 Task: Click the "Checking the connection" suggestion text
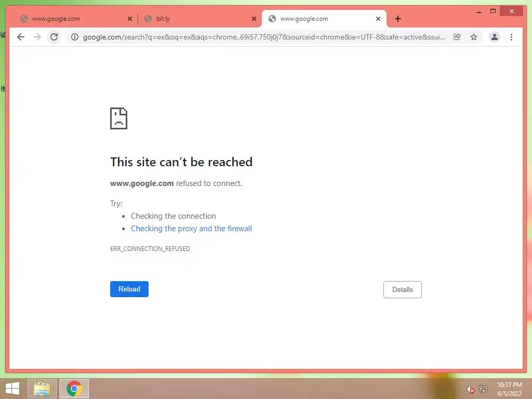pyautogui.click(x=174, y=216)
